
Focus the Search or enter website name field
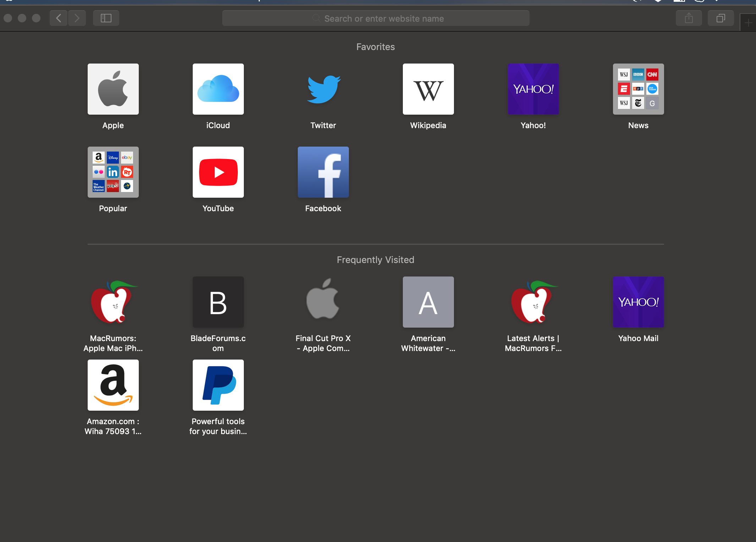[376, 18]
